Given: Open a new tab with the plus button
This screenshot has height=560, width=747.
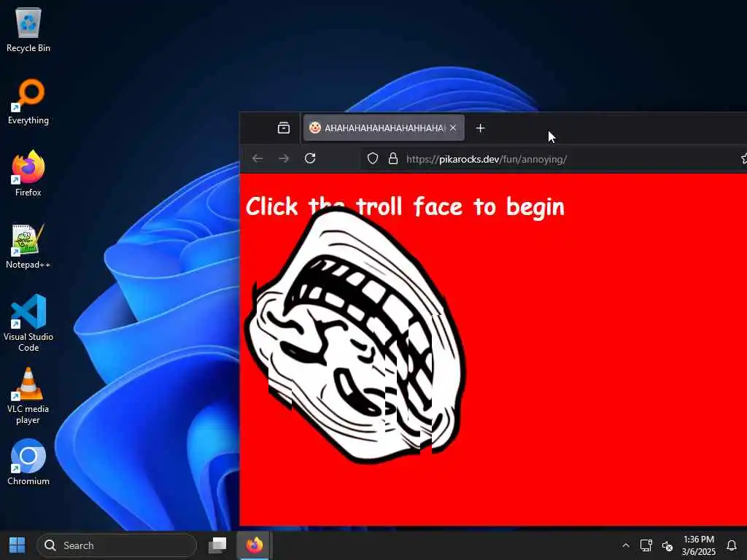Looking at the screenshot, I should point(480,128).
